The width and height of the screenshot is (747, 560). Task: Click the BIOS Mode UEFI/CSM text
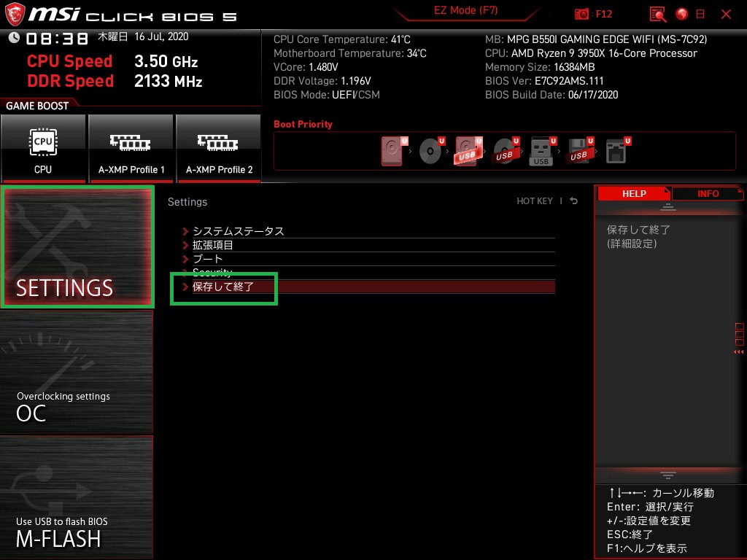[327, 95]
